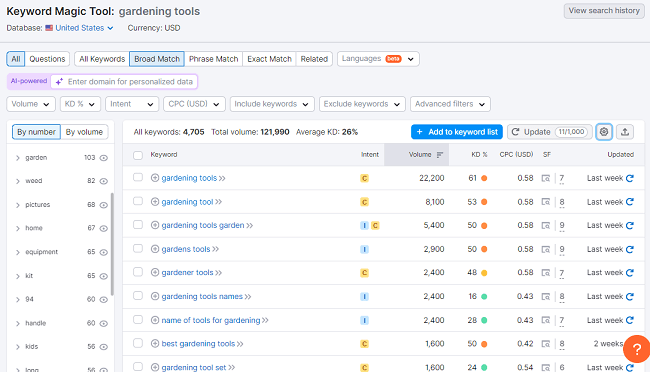Select the Phrase Match tab
The height and width of the screenshot is (372, 650).
[x=213, y=59]
